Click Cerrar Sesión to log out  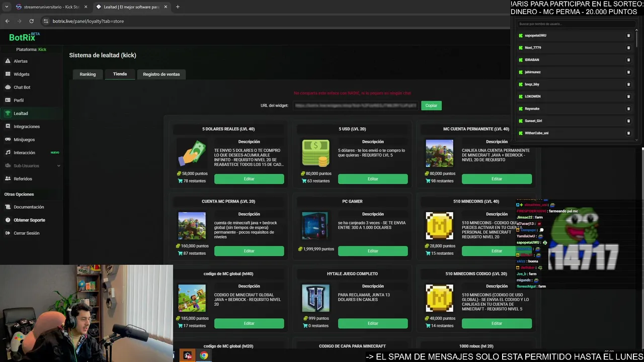click(26, 233)
